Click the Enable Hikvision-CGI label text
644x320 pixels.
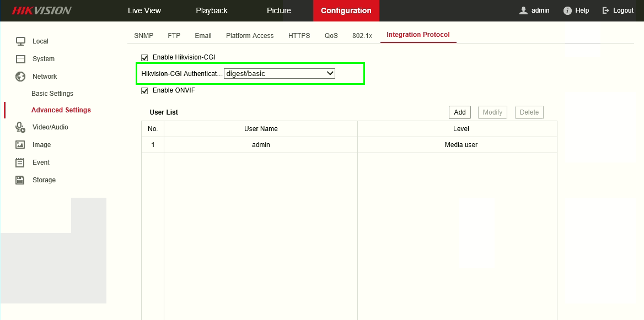184,57
